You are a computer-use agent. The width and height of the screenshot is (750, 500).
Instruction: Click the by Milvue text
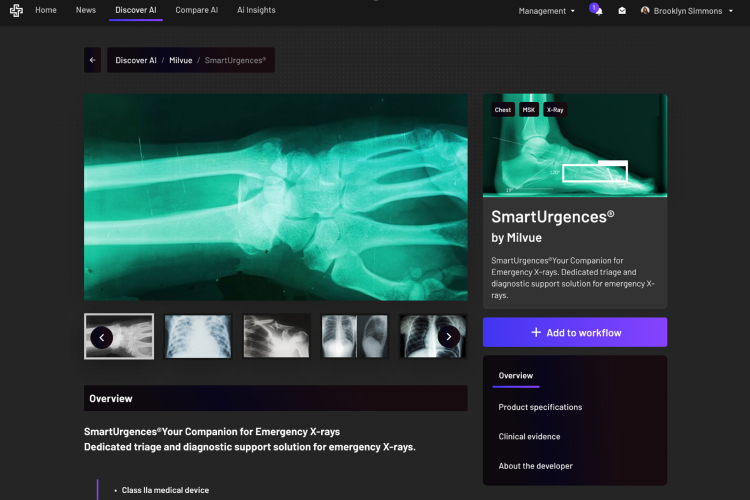tap(517, 238)
